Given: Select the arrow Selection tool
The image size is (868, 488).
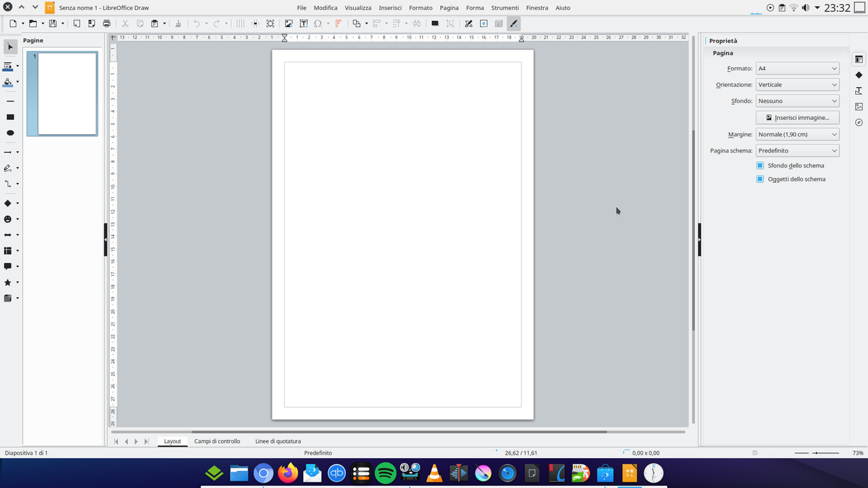Looking at the screenshot, I should 10,47.
